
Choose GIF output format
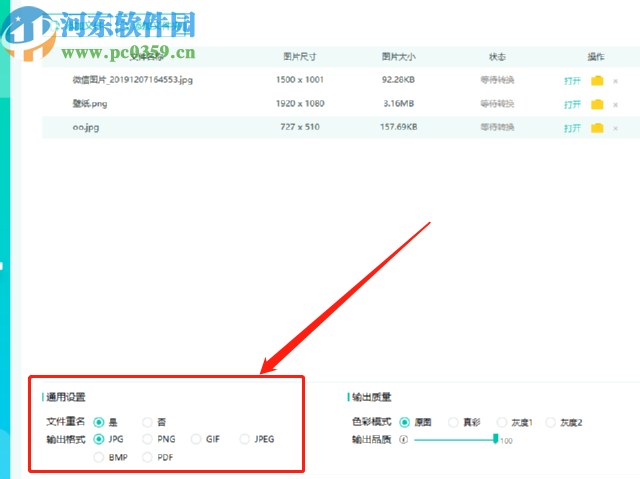(x=196, y=439)
